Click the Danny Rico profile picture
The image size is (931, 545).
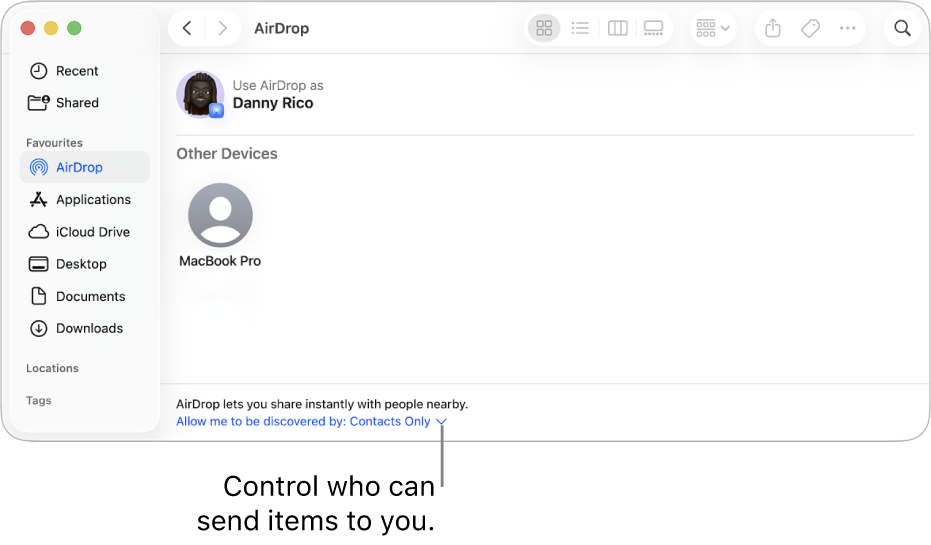click(x=200, y=94)
